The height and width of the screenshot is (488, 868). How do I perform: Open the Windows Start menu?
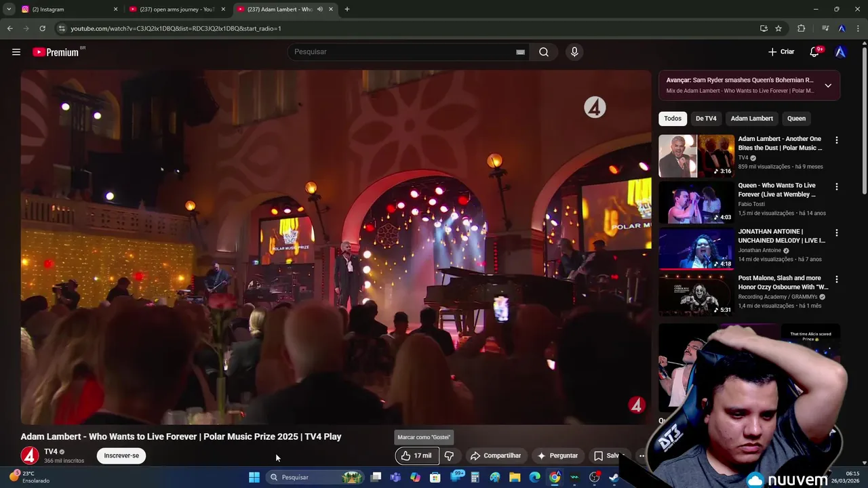(x=254, y=477)
